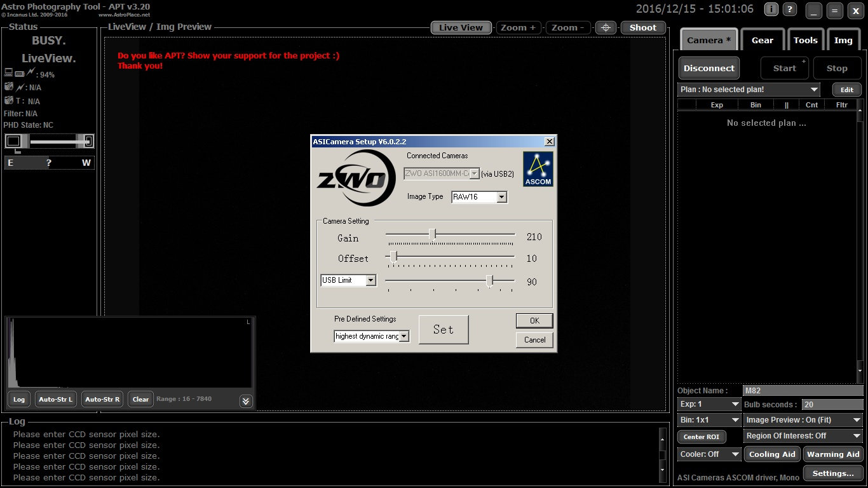Click the Object Name field M82
Viewport: 868px width, 488px height.
pos(803,391)
